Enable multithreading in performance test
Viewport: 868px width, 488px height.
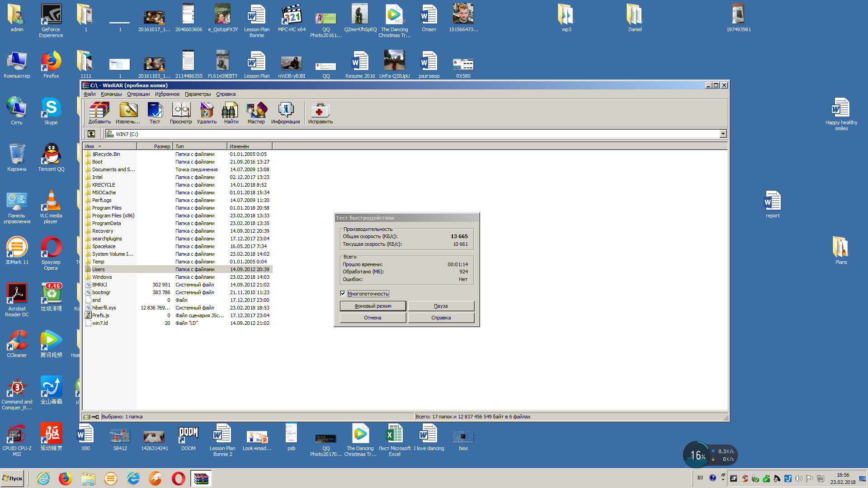tap(343, 293)
